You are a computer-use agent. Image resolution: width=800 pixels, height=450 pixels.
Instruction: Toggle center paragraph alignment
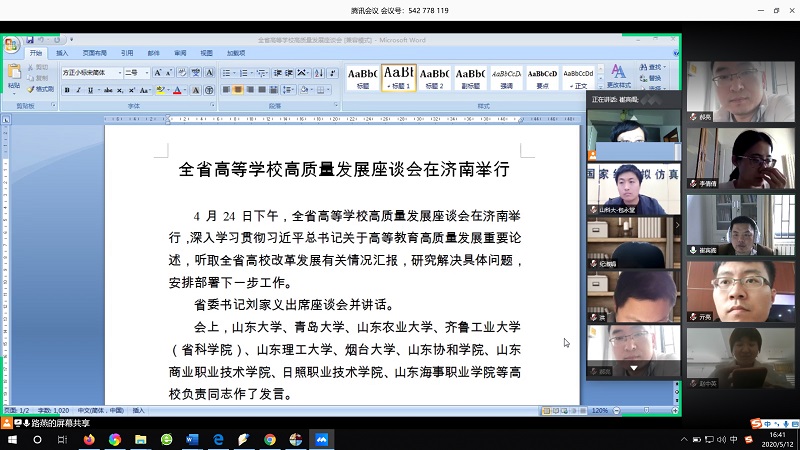coord(238,90)
